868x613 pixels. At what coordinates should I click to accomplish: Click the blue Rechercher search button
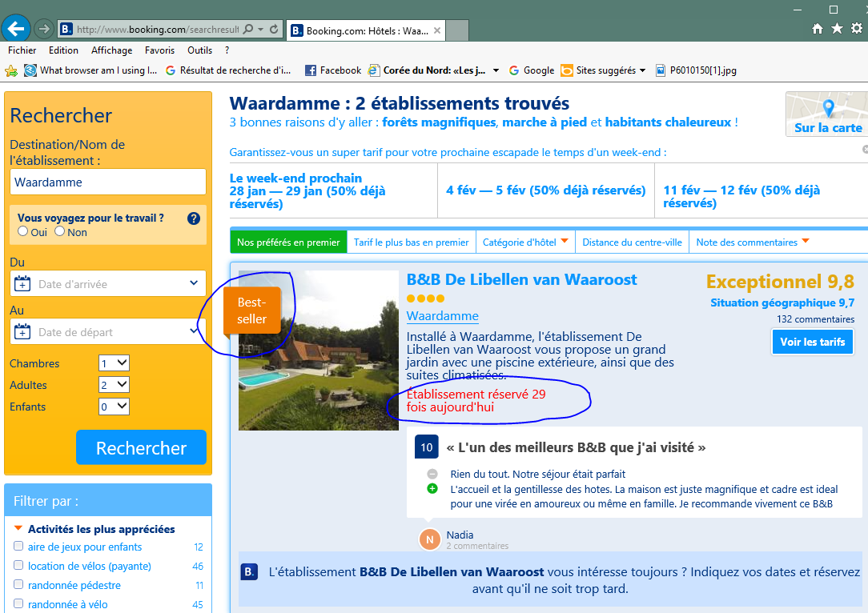pos(141,447)
